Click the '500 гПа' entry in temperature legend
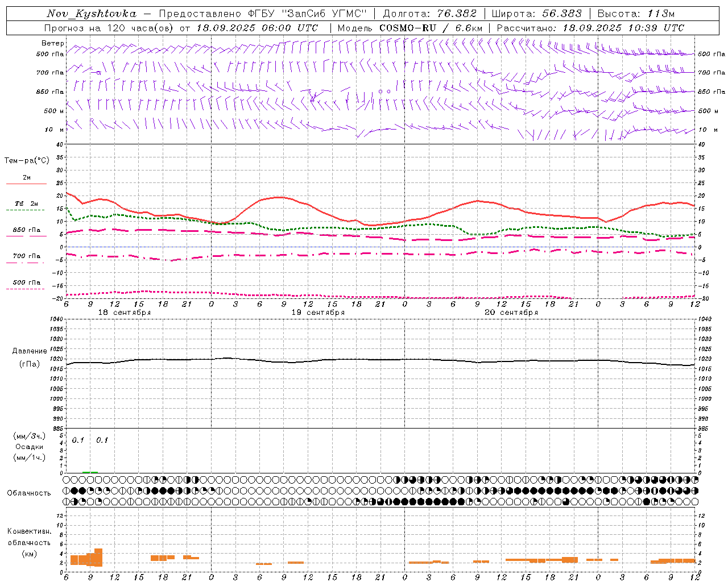The width and height of the screenshot is (728, 582). click(26, 285)
